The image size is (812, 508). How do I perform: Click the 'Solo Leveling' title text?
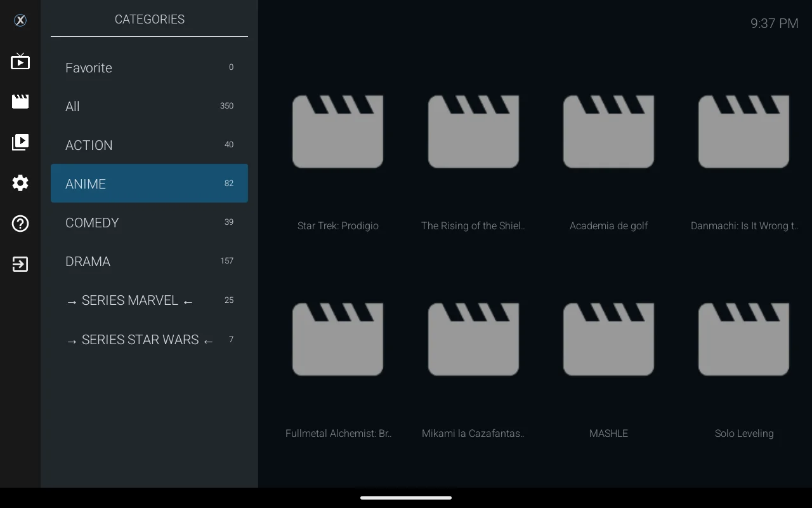coord(744,433)
